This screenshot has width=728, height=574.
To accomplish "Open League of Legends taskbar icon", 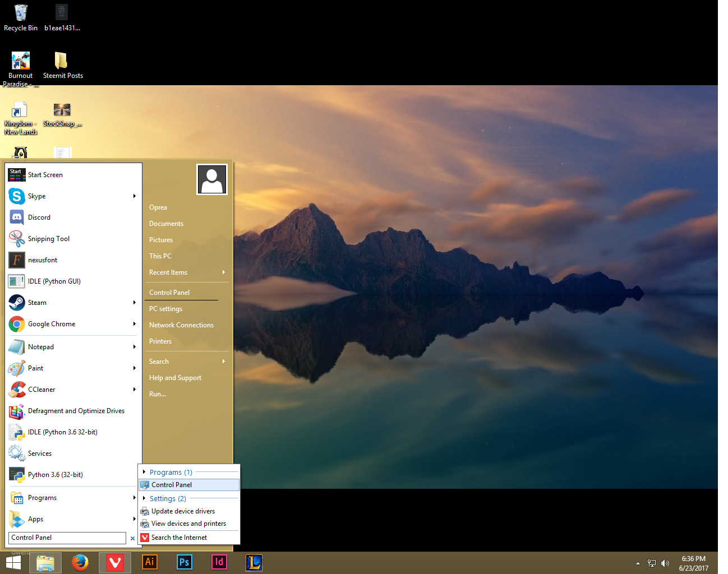I will tap(254, 562).
